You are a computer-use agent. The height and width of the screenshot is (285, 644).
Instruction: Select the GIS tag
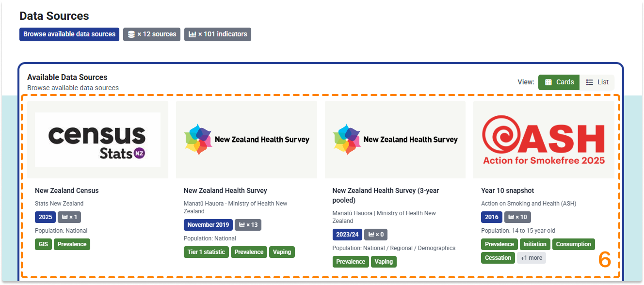point(43,244)
